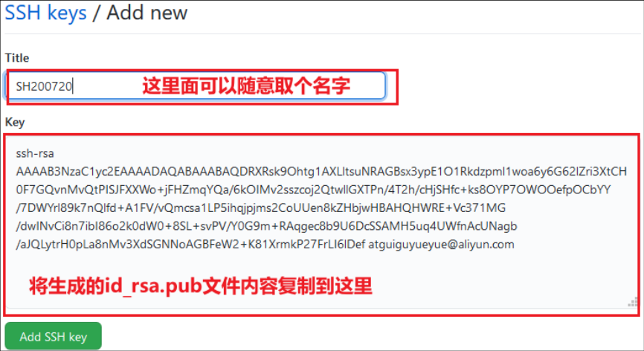The image size is (644, 351).
Task: Click key line starting with /dwlNvCi8n7ibl86o
Action: 266,226
